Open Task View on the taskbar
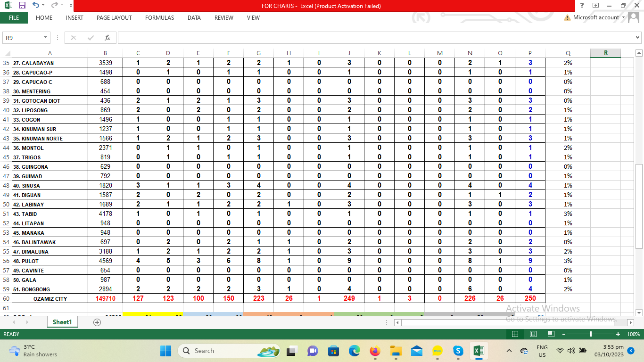644x362 pixels. 292,351
